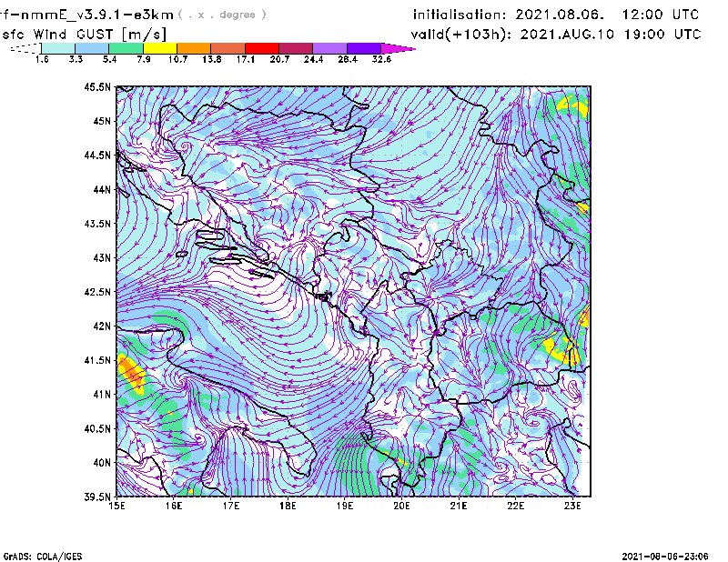Click the "2021-08-06-23:06" timestamp footer
Image resolution: width=728 pixels, height=562 pixels.
(x=665, y=557)
